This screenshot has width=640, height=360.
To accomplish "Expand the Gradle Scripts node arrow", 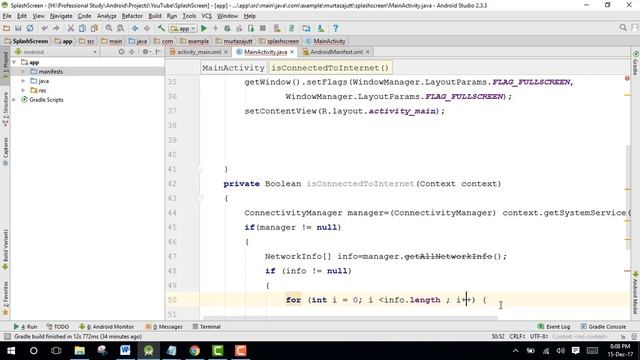I will [14, 100].
